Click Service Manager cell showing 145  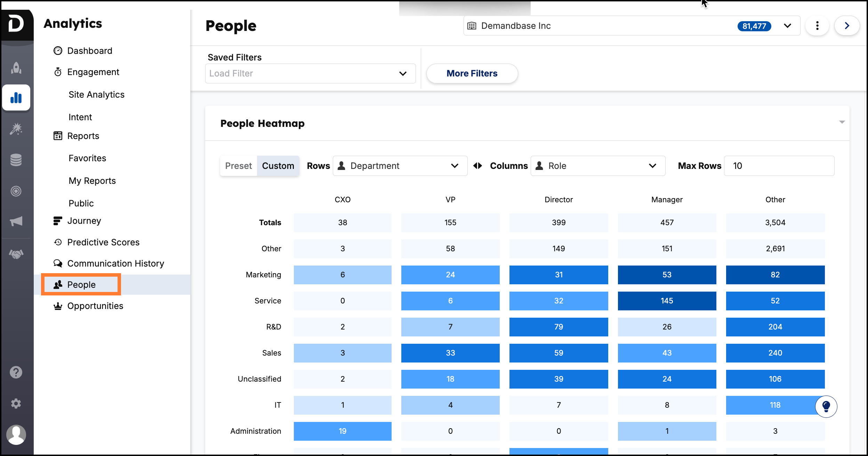(x=667, y=301)
